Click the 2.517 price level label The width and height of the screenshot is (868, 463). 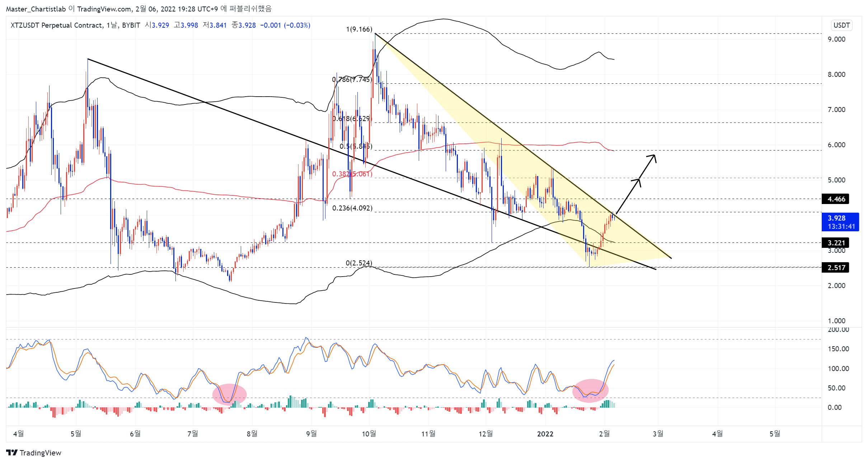[x=836, y=268]
